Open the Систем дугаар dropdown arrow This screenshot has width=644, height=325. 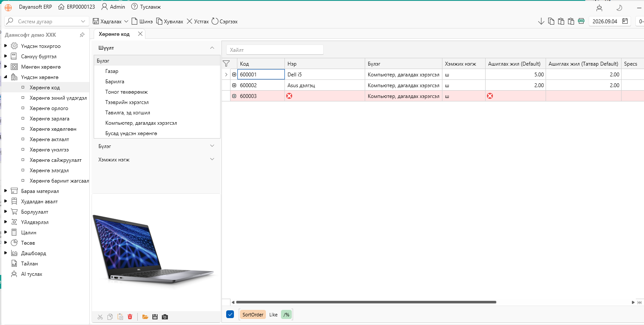coord(83,21)
